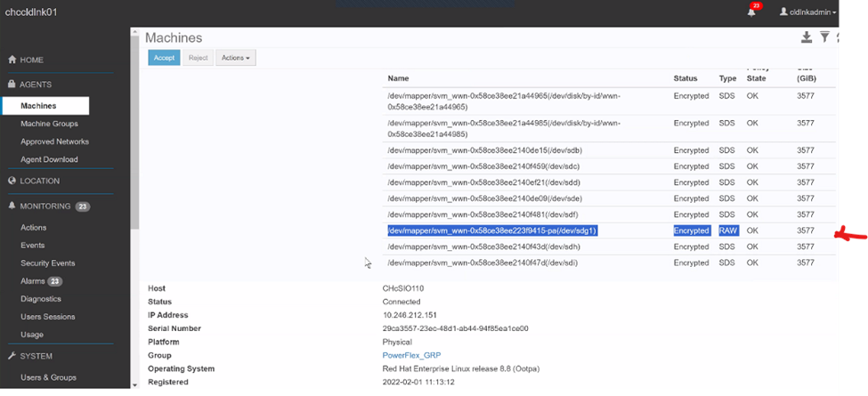Open Security Events page
This screenshot has height=396, width=868.
click(47, 263)
